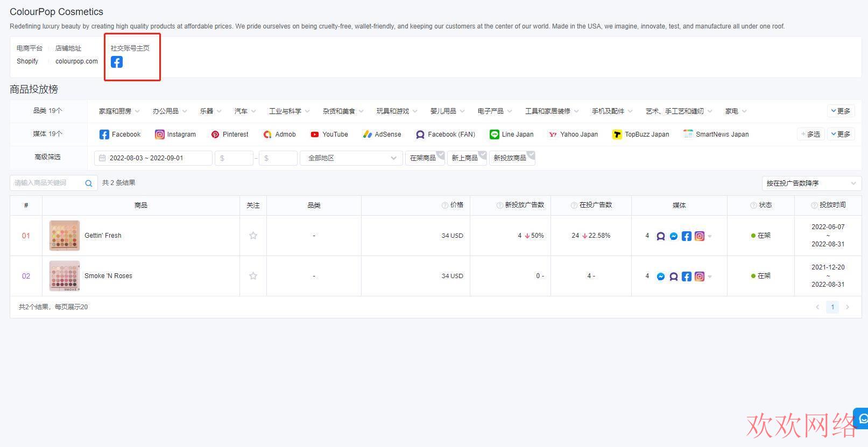Screen dimensions: 868x447
Task: Open the Facebook social account homepage icon
Action: click(117, 62)
